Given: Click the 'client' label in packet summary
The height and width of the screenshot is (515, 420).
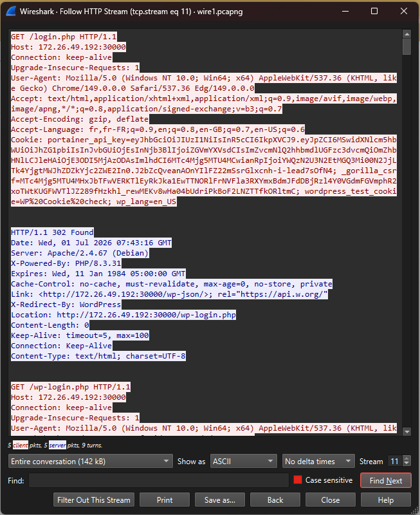Looking at the screenshot, I should tap(21, 445).
